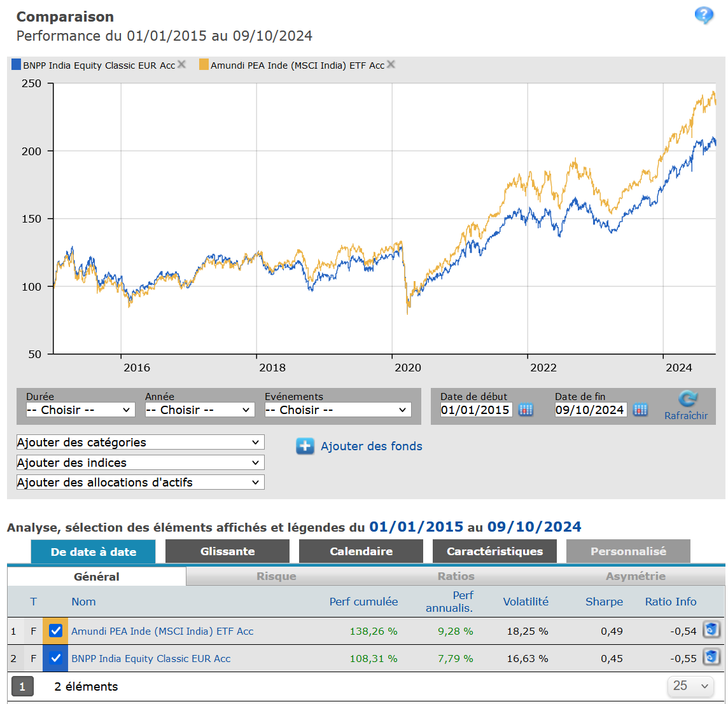
Task: Sort table by T column header
Action: point(34,602)
